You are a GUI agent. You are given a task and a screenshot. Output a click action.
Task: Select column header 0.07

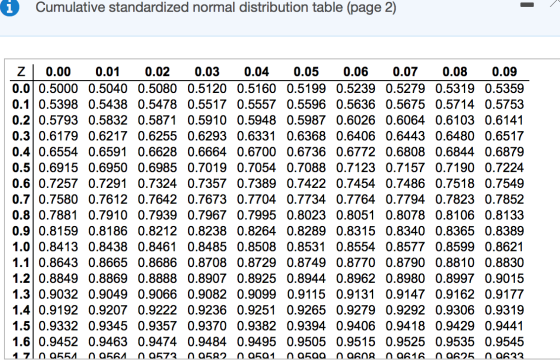point(405,72)
